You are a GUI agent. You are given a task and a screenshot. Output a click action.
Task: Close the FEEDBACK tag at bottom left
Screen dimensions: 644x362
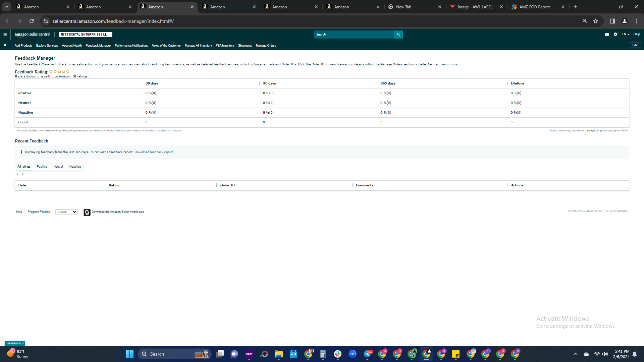click(x=23, y=344)
